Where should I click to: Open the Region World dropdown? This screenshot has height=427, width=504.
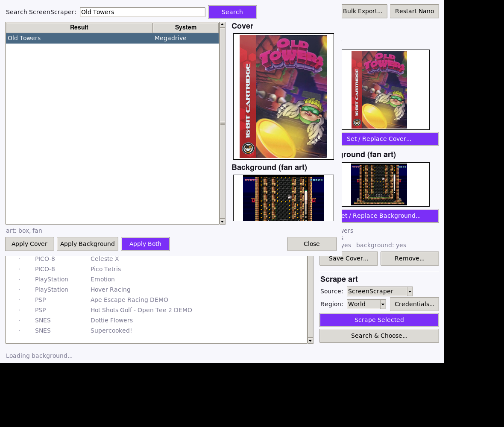366,304
